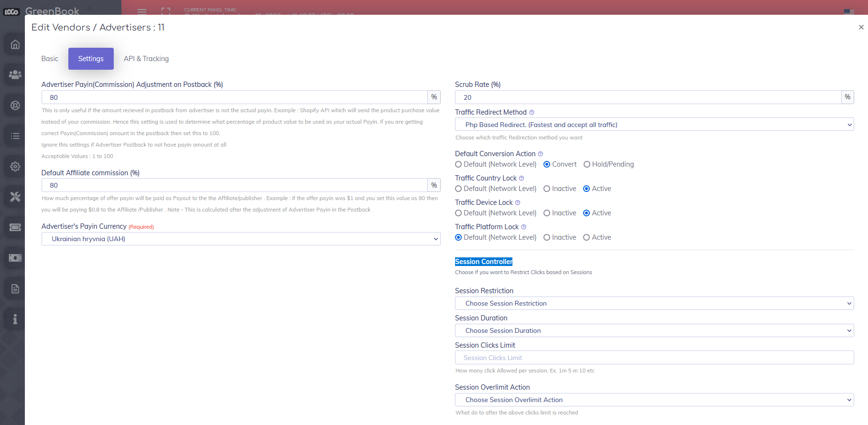Open the Choose Session Overlimit Action dropdown
The image size is (868, 425).
pyautogui.click(x=654, y=400)
